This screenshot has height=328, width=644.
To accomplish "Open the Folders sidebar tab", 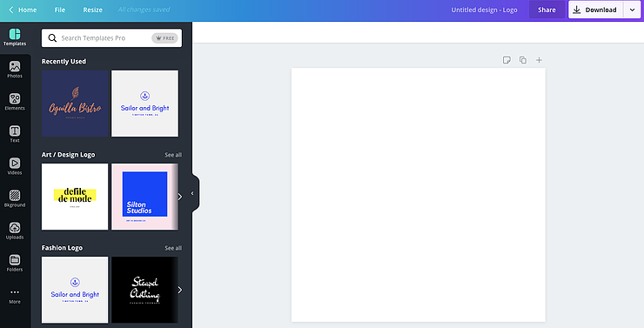I will [15, 263].
